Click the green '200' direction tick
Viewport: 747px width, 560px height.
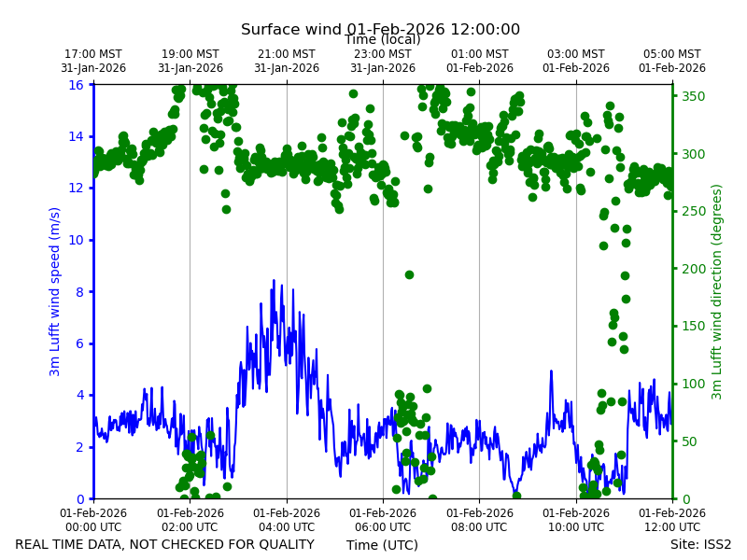point(694,269)
